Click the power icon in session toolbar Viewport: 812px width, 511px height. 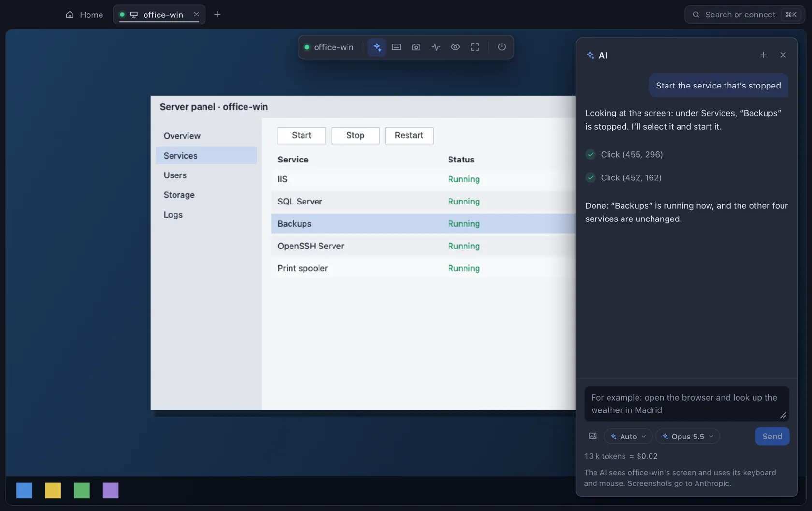coord(502,47)
